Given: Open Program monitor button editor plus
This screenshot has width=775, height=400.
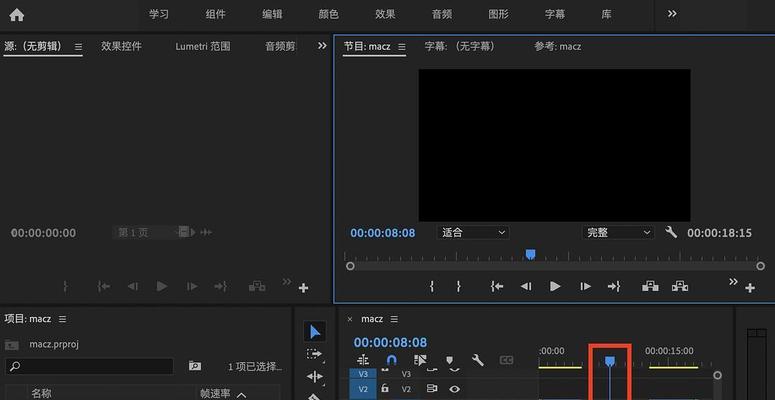Looking at the screenshot, I should pos(750,288).
